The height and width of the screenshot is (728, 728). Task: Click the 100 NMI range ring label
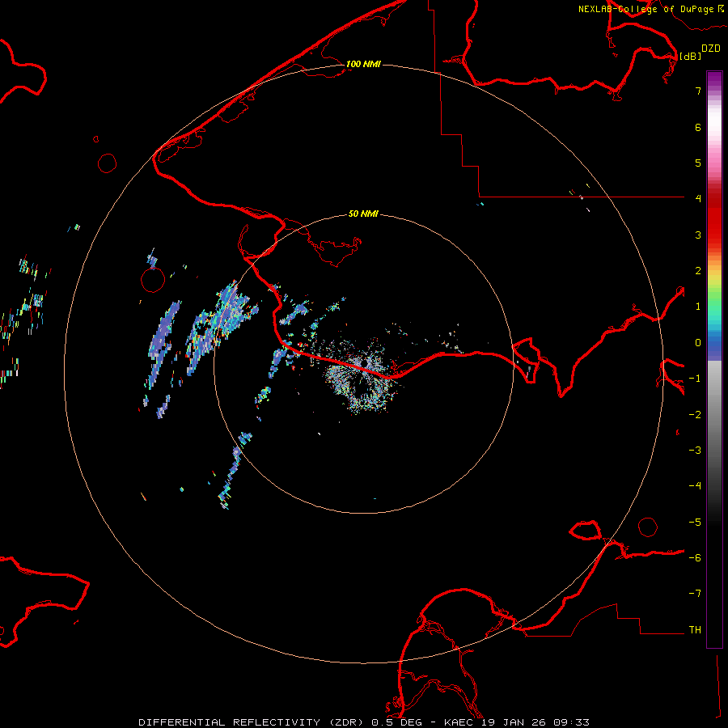(363, 64)
